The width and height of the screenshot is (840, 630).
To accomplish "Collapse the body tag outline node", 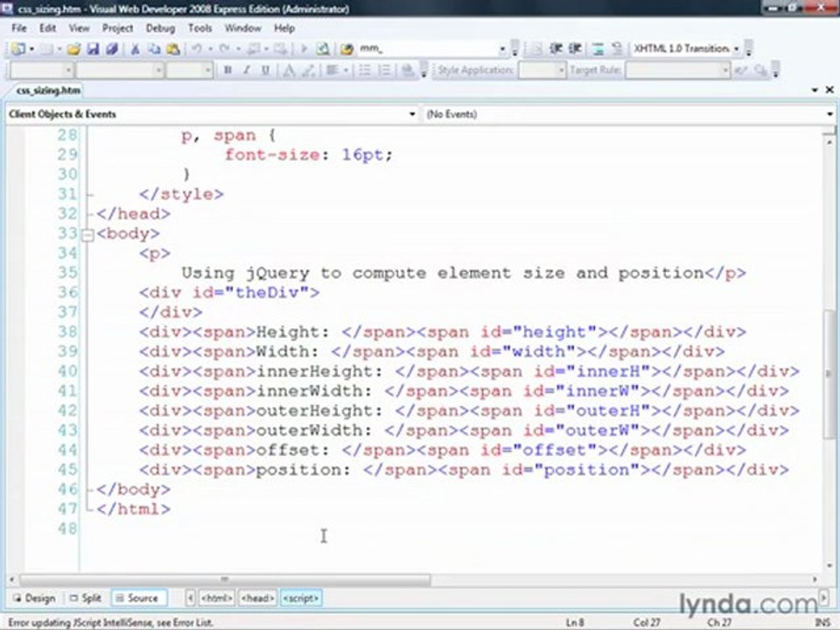I will point(87,234).
